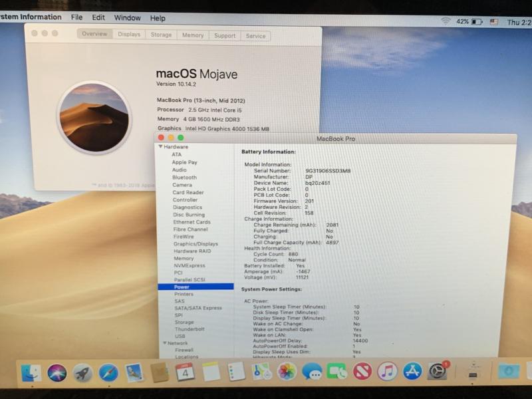The height and width of the screenshot is (399, 532).
Task: Open Reminders icon in dock
Action: click(x=236, y=372)
